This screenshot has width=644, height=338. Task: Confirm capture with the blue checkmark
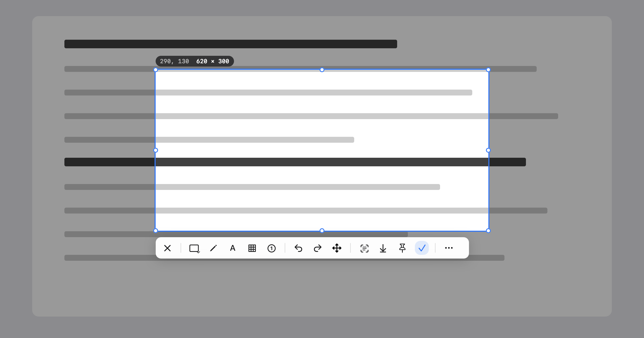(x=422, y=248)
